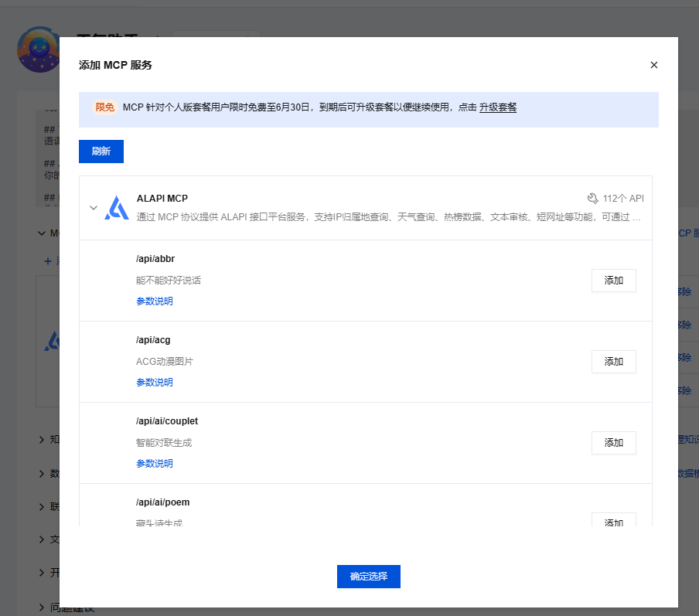
Task: Click the assistant avatar behind the dialog
Action: click(38, 49)
